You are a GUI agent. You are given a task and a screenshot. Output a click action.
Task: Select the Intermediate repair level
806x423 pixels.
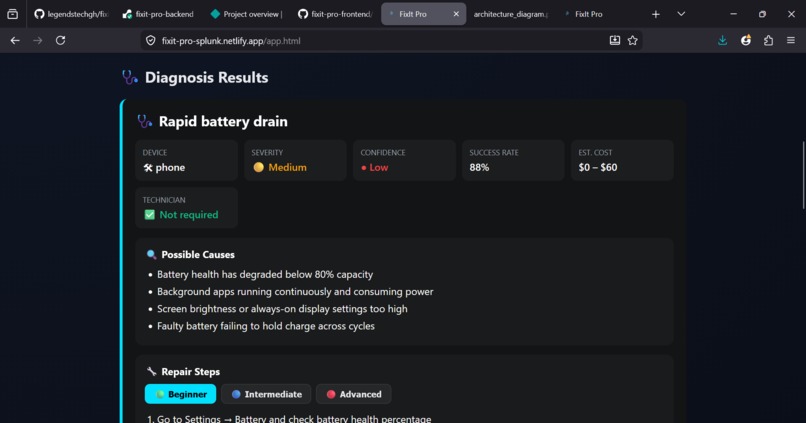click(x=266, y=394)
